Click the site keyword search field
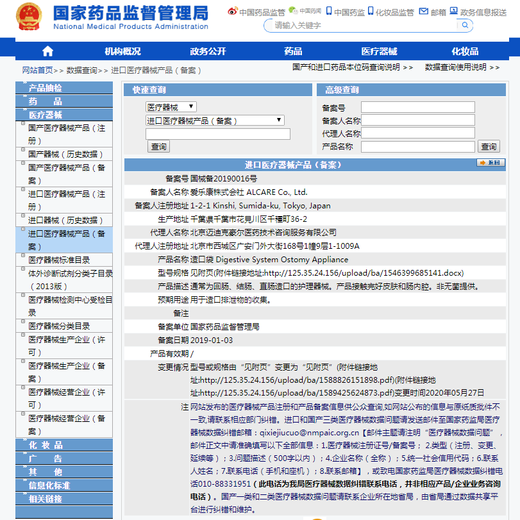The height and width of the screenshot is (520, 520). (x=365, y=25)
